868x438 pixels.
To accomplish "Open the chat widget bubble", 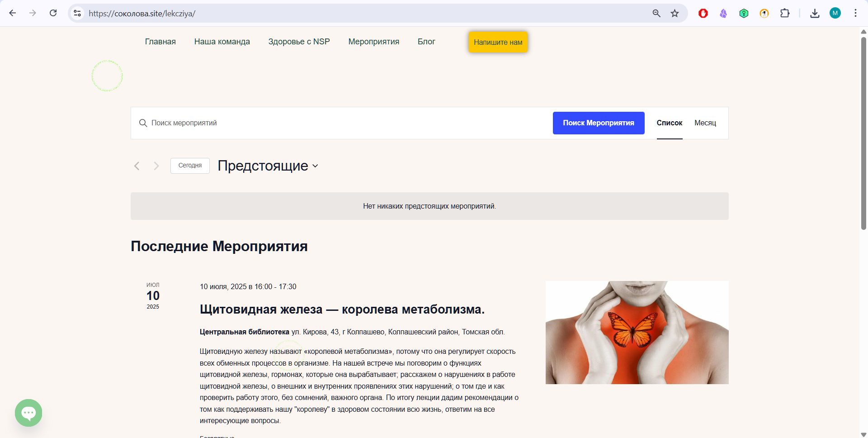I will (x=28, y=413).
